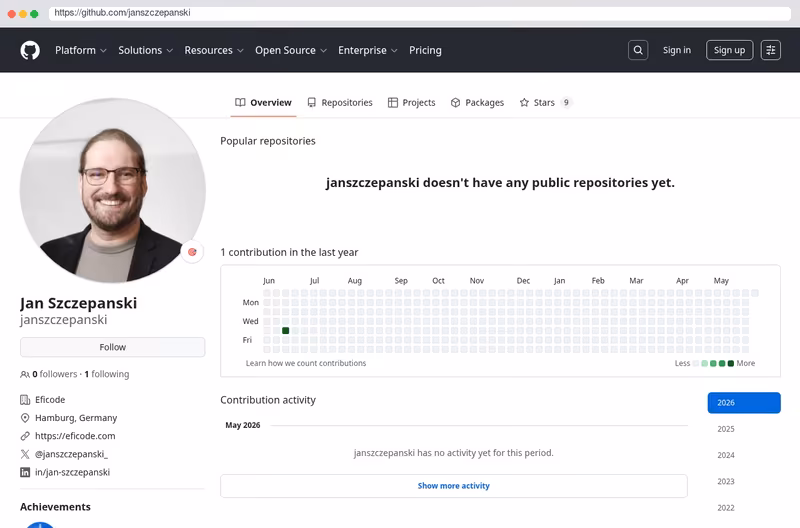Open appearance settings sliders icon
800x528 pixels.
[770, 50]
